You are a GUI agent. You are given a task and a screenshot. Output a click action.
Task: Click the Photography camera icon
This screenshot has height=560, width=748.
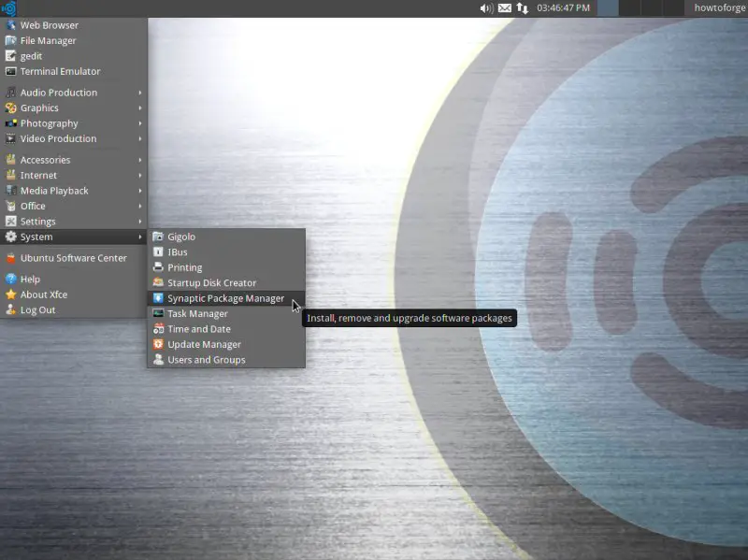tap(10, 123)
